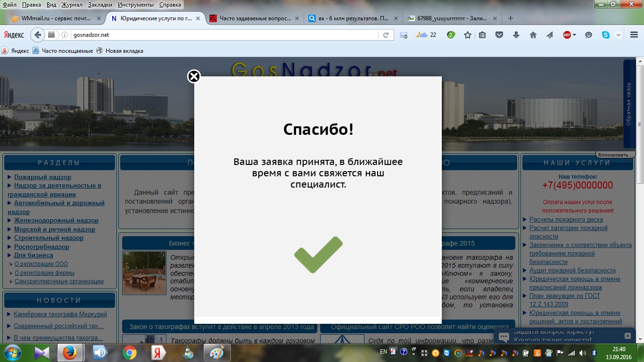Viewport: 644px width, 362px height.
Task: Click the green badge icon showing 2
Action: click(451, 35)
